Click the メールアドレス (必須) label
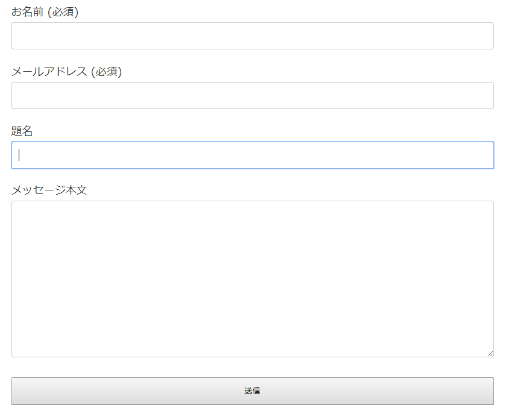Screen dimensions: 506x420 pos(67,72)
